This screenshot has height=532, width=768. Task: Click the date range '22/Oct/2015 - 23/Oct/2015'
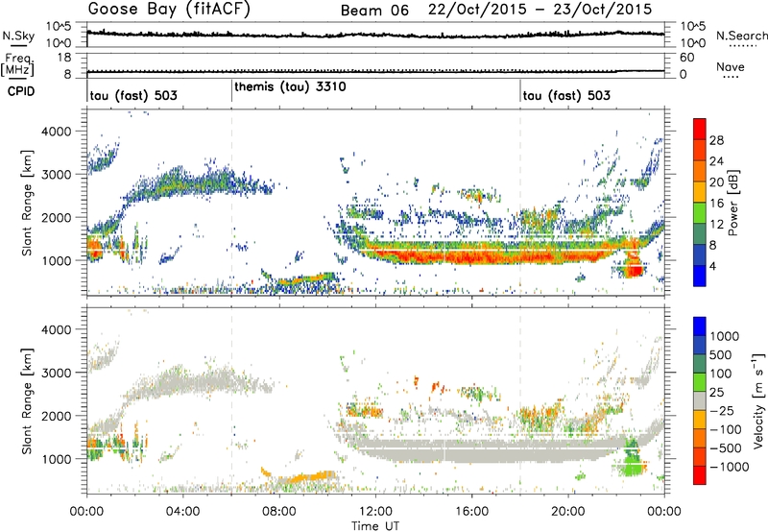click(x=540, y=10)
